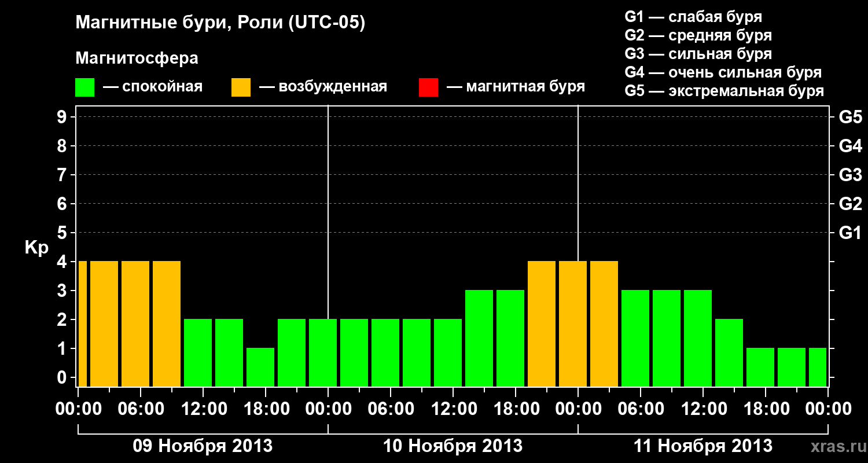Image resolution: width=868 pixels, height=463 pixels.
Task: Click the 'G5' label on the right axis
Action: (850, 117)
